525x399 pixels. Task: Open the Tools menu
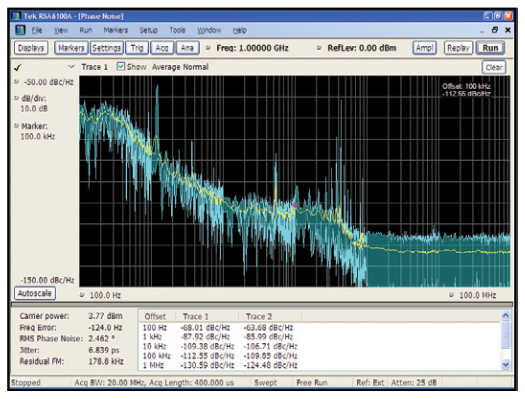[x=177, y=30]
